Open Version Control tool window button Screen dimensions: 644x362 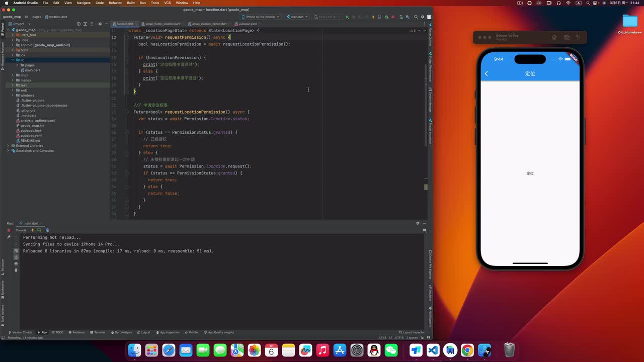coord(21,332)
